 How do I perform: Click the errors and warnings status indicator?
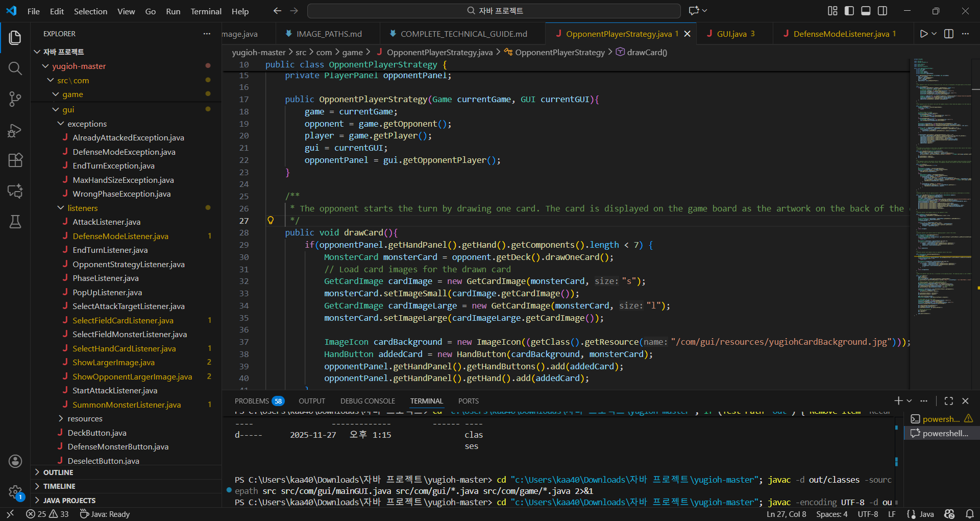47,514
